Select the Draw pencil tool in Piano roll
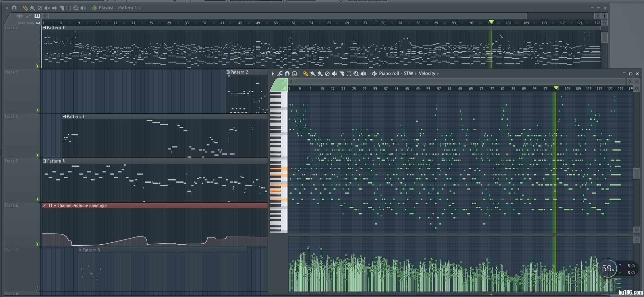Image resolution: width=644 pixels, height=297 pixels. click(x=306, y=74)
